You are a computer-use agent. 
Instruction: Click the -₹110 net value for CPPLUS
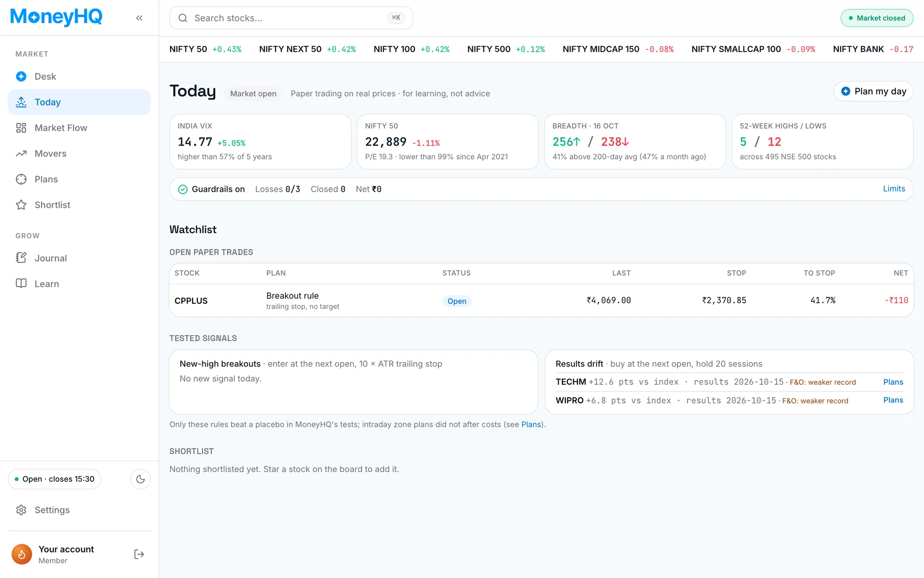896,301
